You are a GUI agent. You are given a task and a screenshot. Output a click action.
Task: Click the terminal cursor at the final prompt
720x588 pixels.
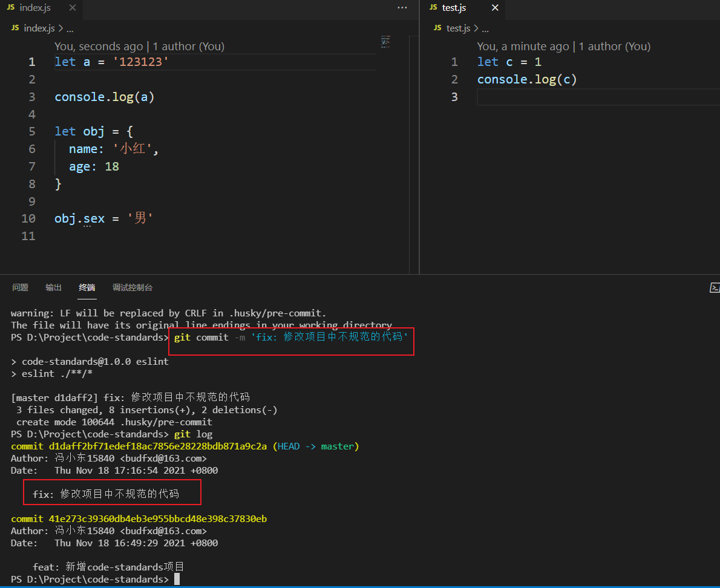point(177,580)
